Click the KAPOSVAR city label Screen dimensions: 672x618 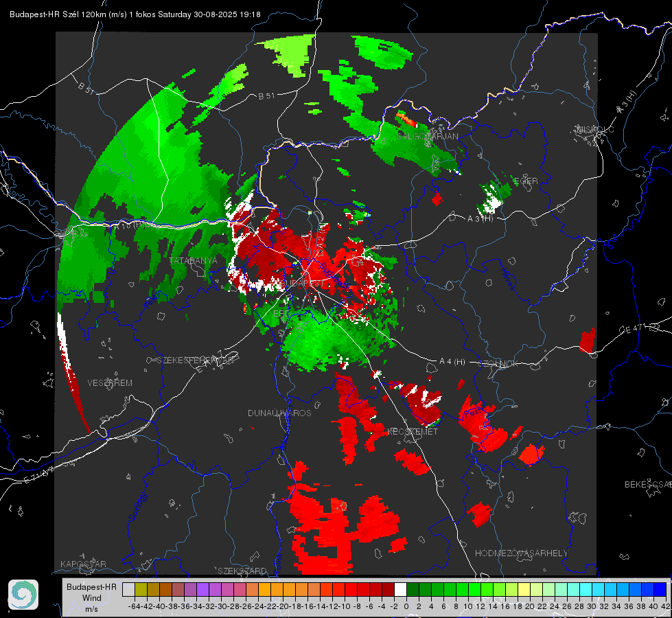(x=83, y=564)
